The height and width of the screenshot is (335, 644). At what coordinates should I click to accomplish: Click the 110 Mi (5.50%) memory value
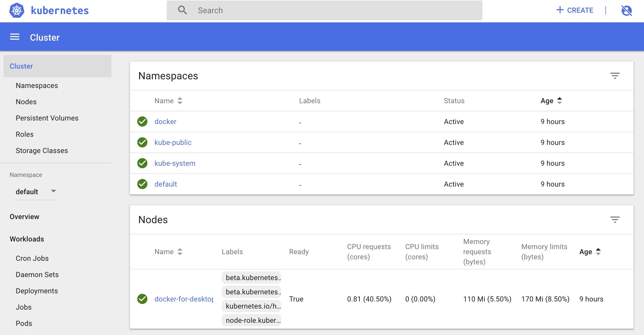487,299
